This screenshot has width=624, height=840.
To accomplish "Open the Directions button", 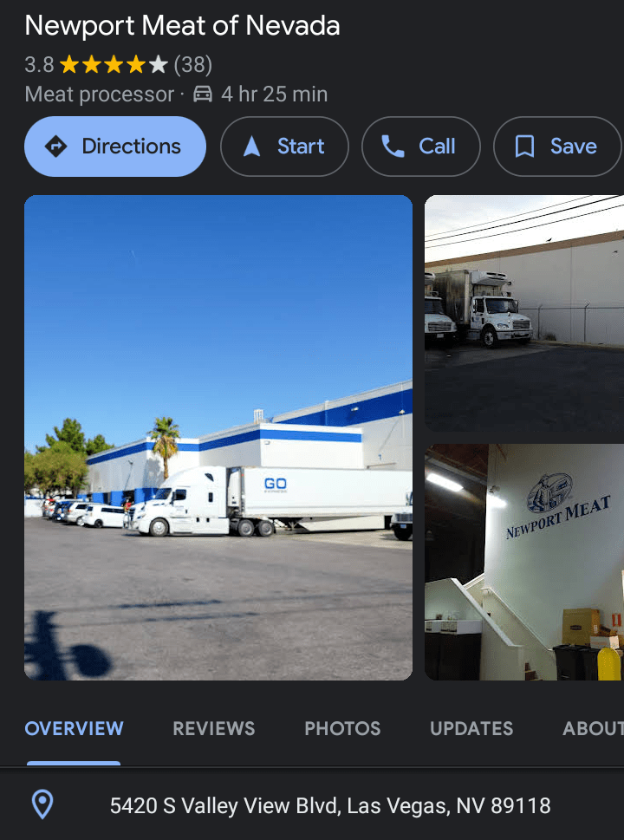I will click(x=115, y=147).
